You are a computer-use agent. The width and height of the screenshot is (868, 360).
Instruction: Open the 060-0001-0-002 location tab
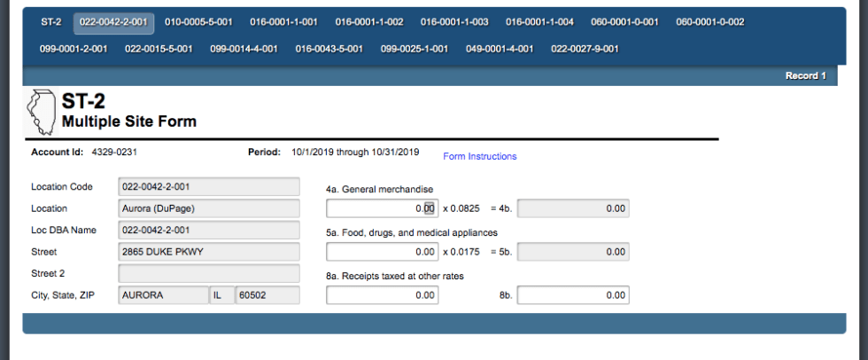pos(709,22)
